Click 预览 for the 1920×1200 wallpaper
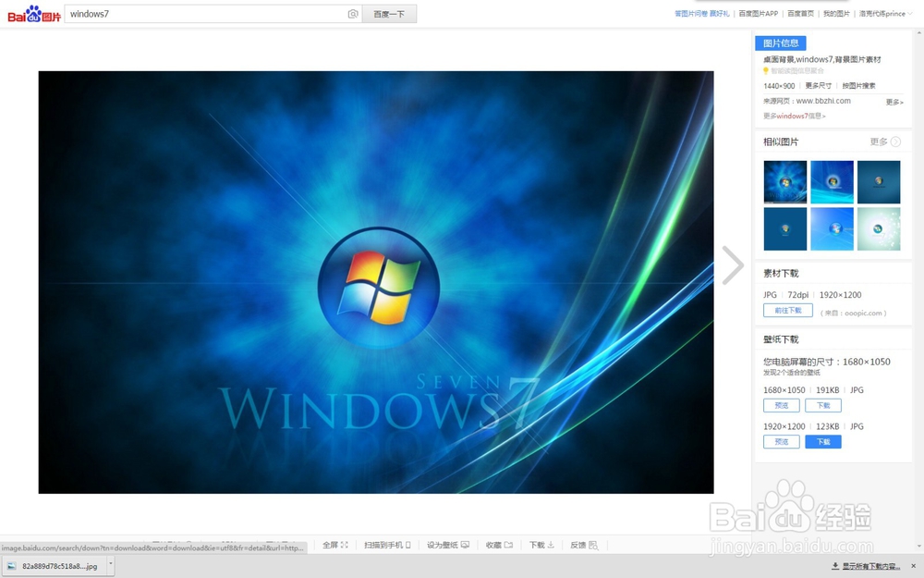 click(x=782, y=442)
